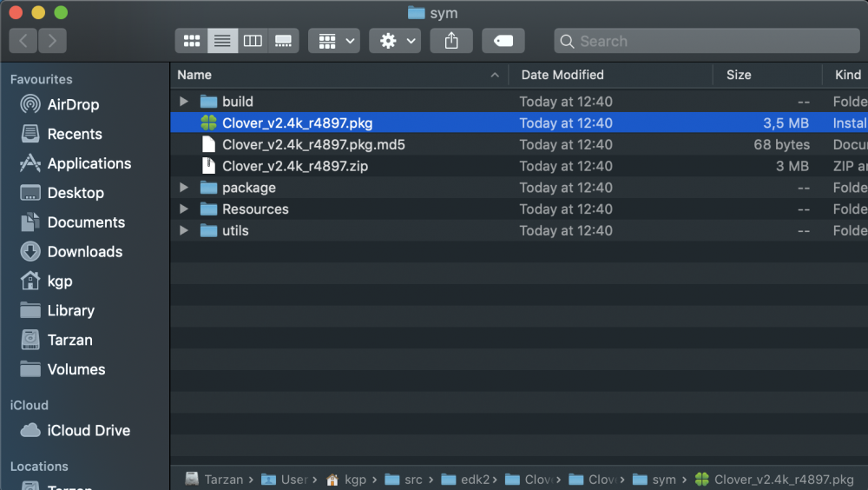
Task: Switch to column view
Action: (x=253, y=41)
